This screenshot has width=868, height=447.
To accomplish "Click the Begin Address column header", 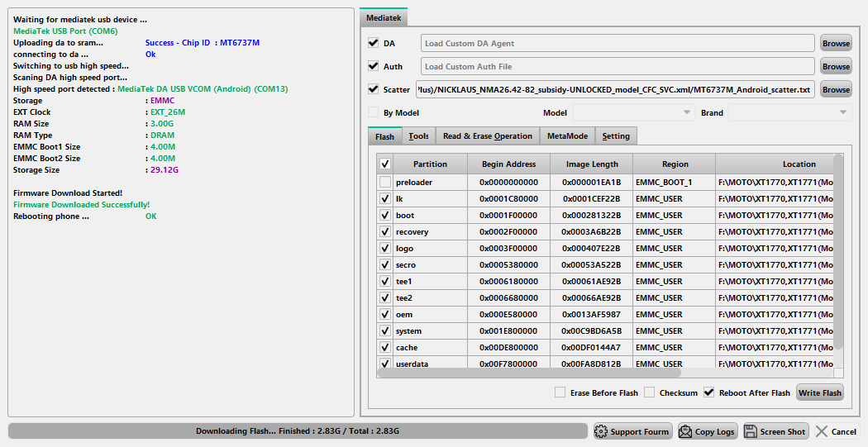I will pyautogui.click(x=508, y=164).
